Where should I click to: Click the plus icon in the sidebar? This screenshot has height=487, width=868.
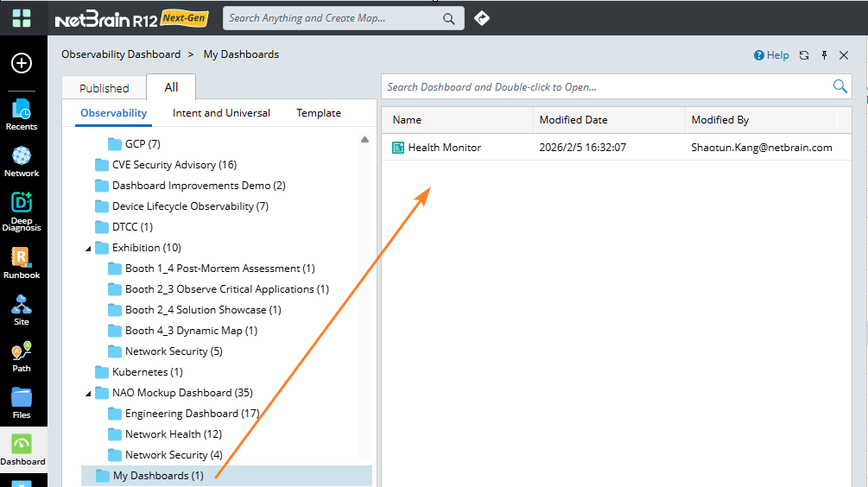[22, 63]
